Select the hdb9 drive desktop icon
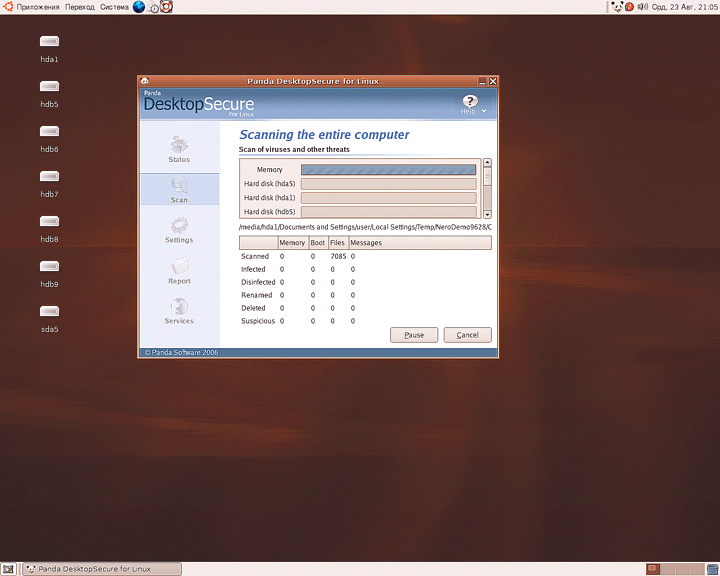This screenshot has width=720, height=576. tap(49, 266)
